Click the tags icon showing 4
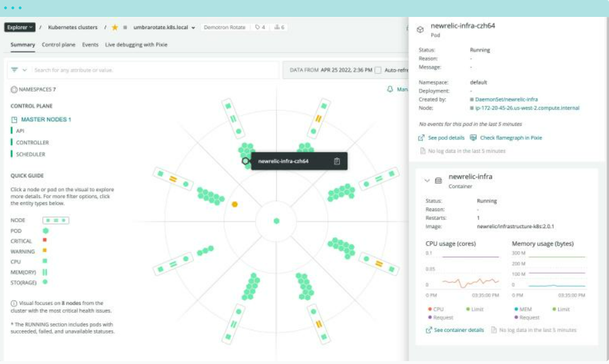This screenshot has width=609, height=364. pyautogui.click(x=260, y=27)
